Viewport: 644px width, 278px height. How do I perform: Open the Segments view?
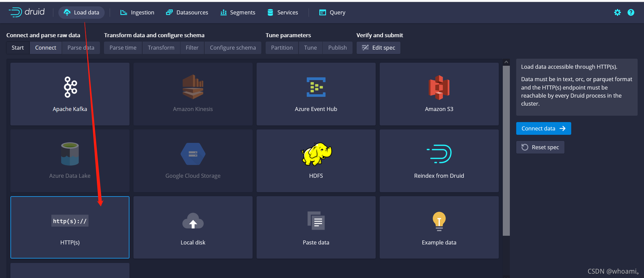[238, 12]
